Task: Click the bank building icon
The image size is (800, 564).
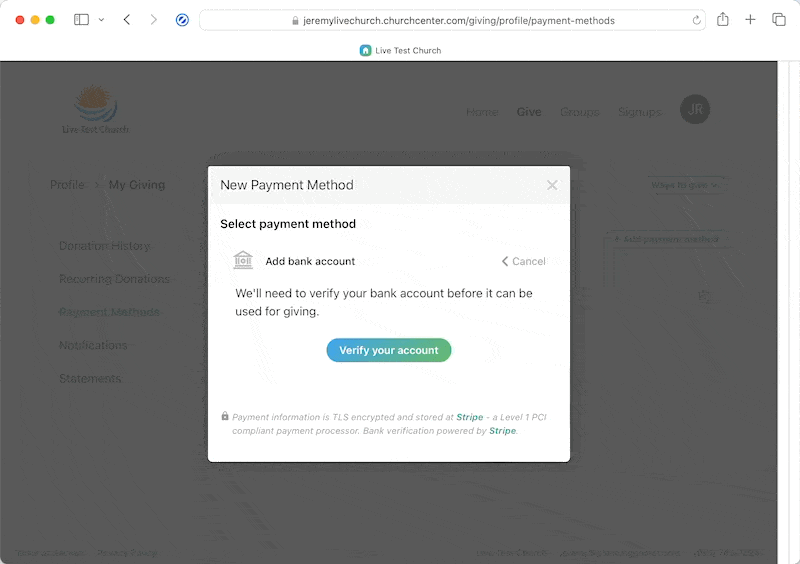Action: coord(243,261)
